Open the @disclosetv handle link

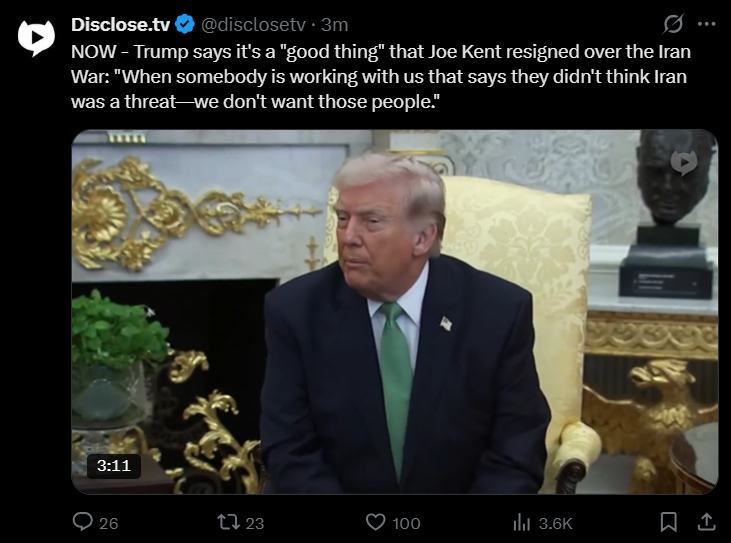253,25
